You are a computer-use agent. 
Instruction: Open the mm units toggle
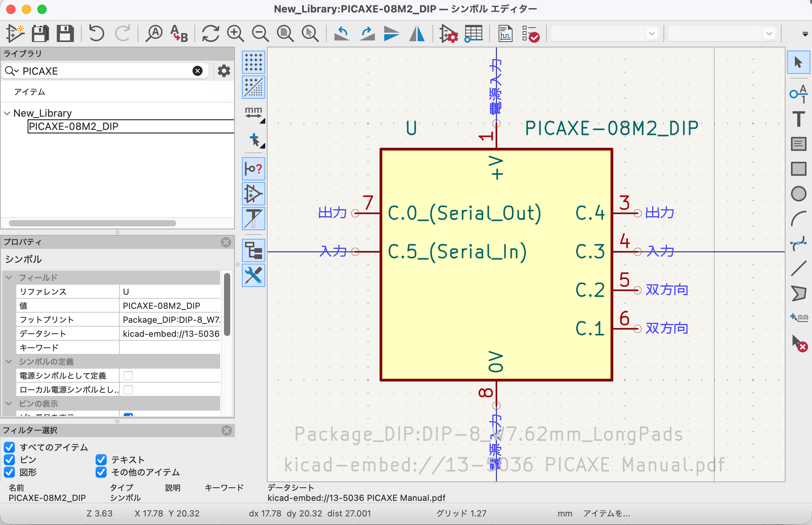click(254, 113)
